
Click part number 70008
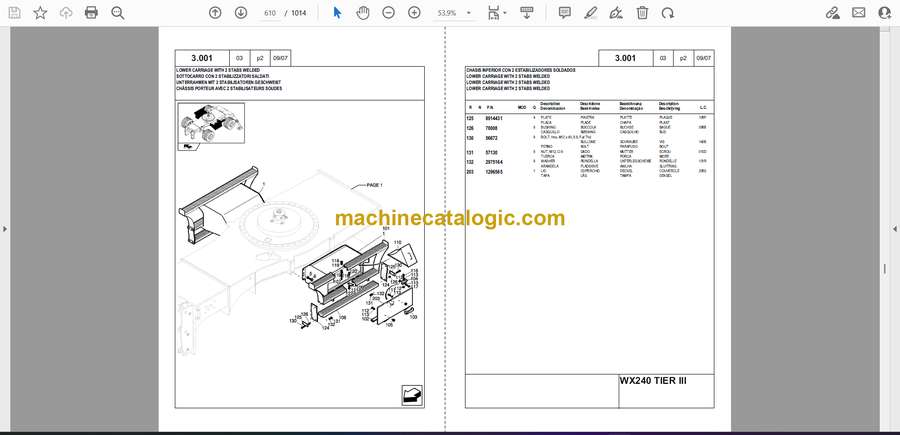(x=491, y=128)
